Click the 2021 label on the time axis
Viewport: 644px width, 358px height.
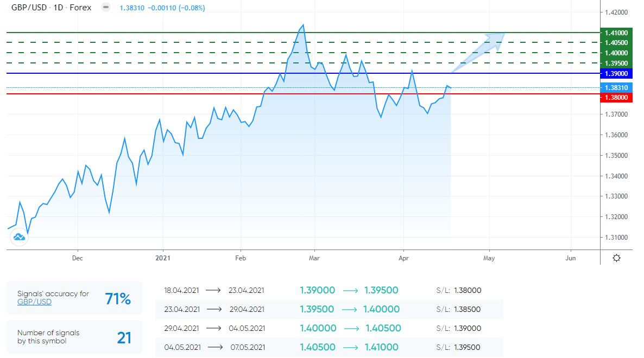click(x=163, y=259)
